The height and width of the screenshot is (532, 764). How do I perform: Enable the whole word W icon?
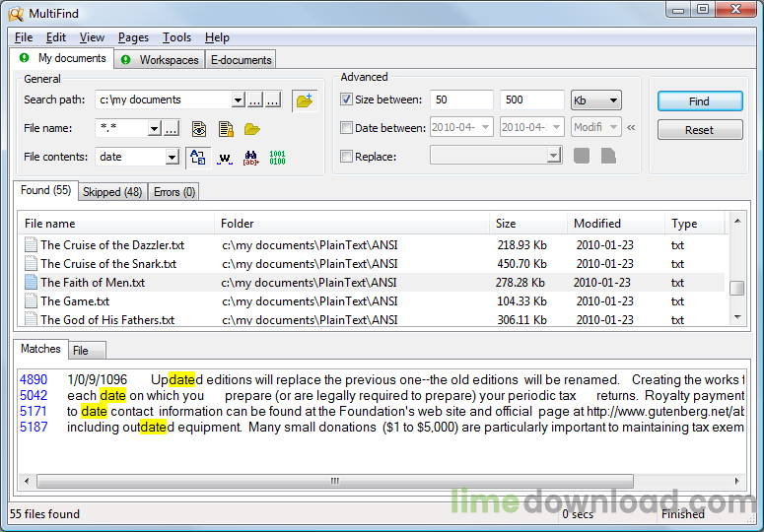pos(224,158)
